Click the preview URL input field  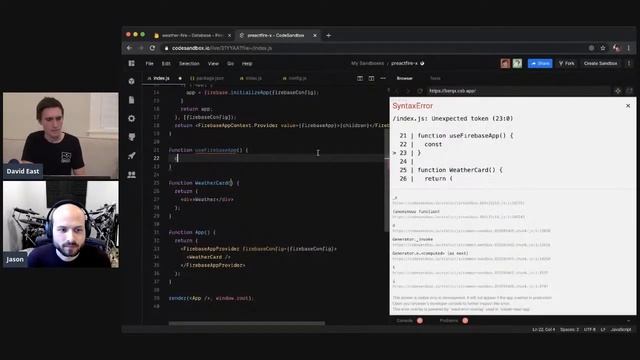(518, 91)
